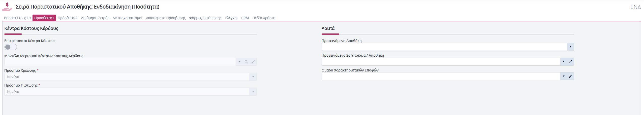Click the edit pencil for Προτεινόμενο 2ο Υποκ/μα / Αποθήκη
644x115 pixels.
pyautogui.click(x=570, y=62)
